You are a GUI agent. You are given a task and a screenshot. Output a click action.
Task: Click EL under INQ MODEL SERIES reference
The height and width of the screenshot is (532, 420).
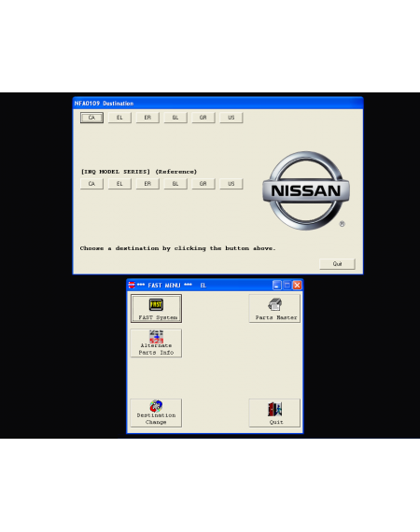[119, 184]
